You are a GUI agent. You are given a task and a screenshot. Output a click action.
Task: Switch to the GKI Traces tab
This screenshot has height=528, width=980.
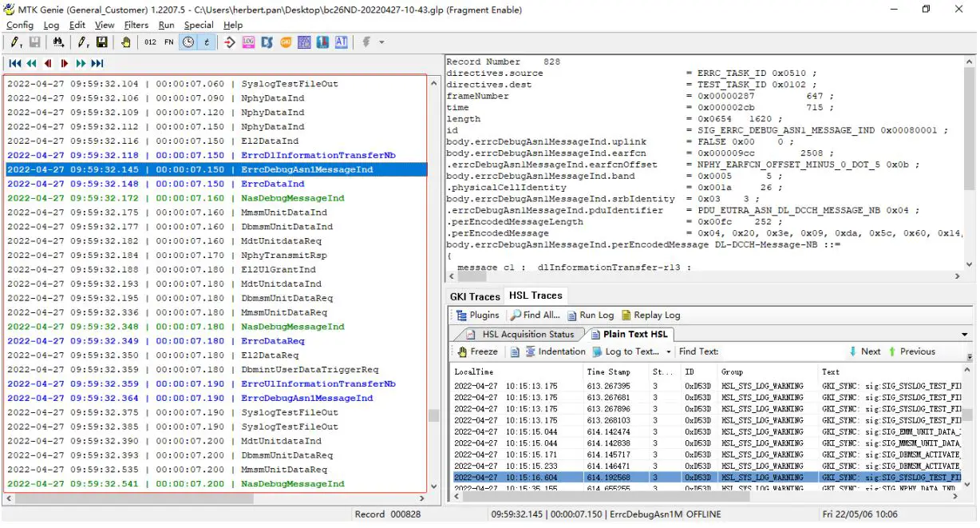[473, 295]
